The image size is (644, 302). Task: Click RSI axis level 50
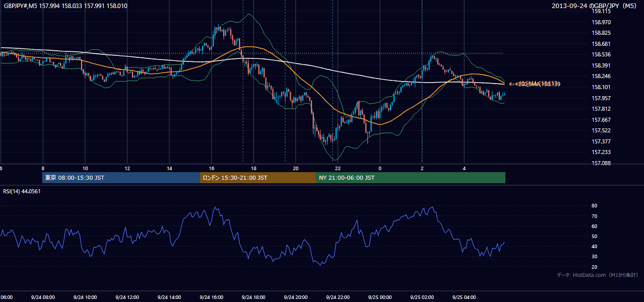click(x=594, y=236)
